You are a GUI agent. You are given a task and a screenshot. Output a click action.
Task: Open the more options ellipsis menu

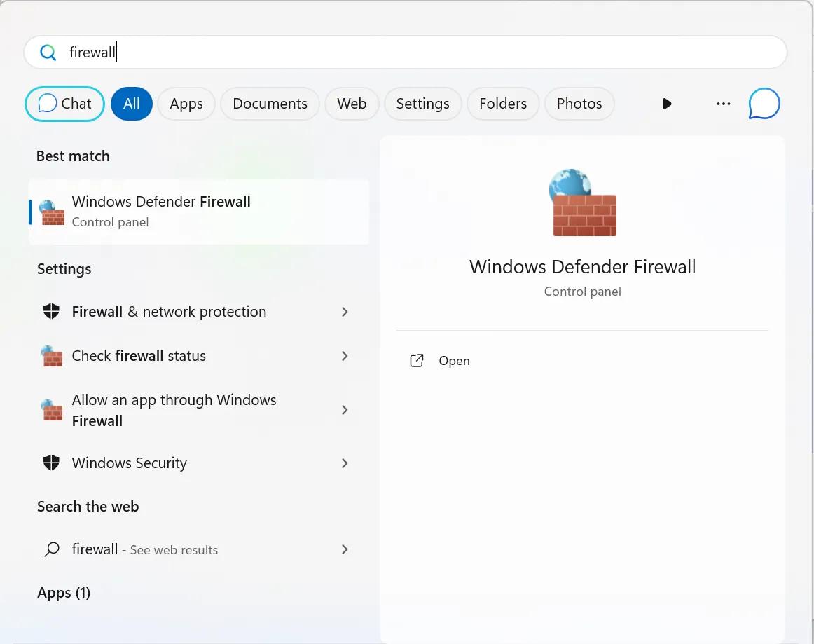click(x=723, y=104)
